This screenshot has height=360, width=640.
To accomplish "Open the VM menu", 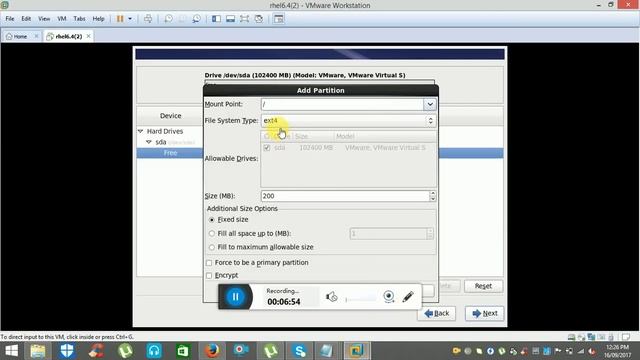I will 62,19.
